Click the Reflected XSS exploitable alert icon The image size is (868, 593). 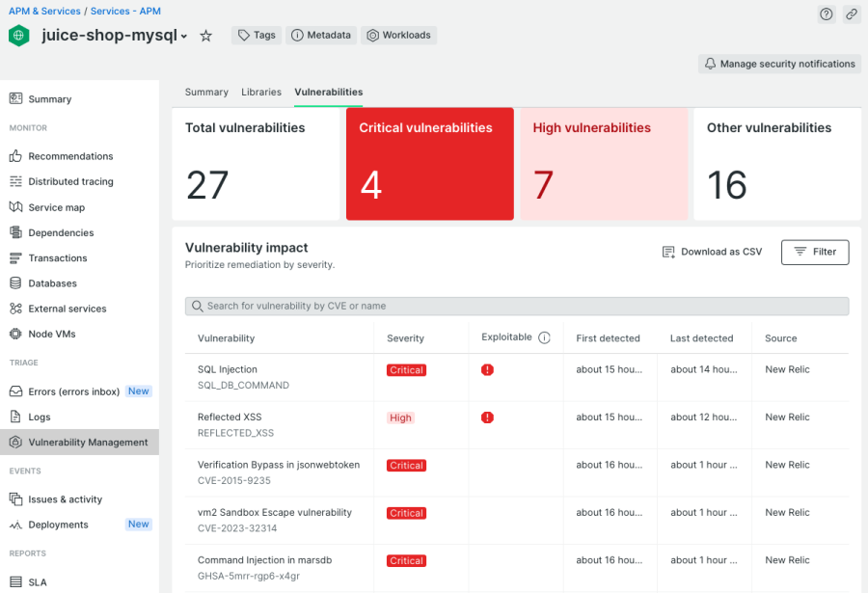click(x=487, y=418)
